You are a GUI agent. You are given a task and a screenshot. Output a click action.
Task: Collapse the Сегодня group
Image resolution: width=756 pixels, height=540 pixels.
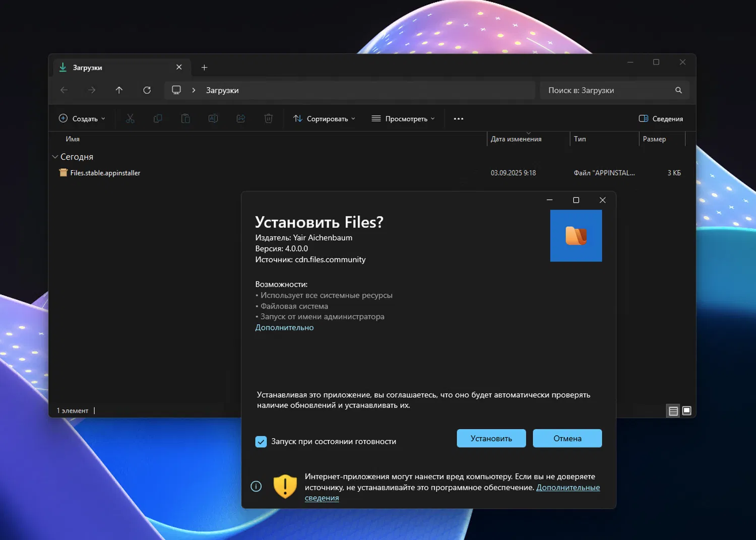coord(55,157)
